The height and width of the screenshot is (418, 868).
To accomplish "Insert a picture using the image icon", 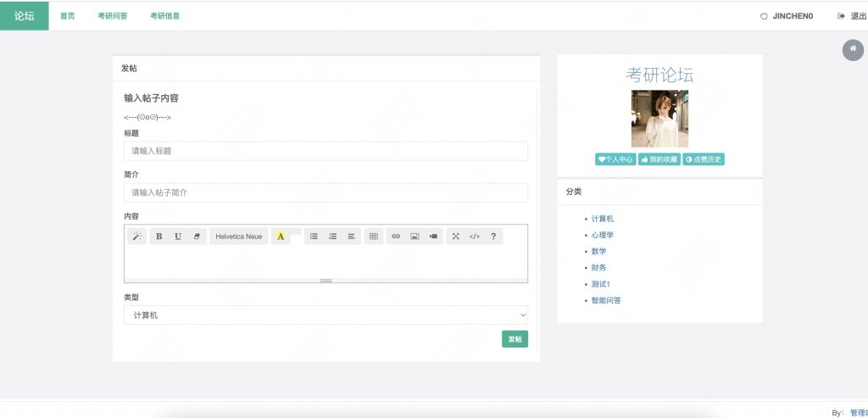I will click(415, 237).
